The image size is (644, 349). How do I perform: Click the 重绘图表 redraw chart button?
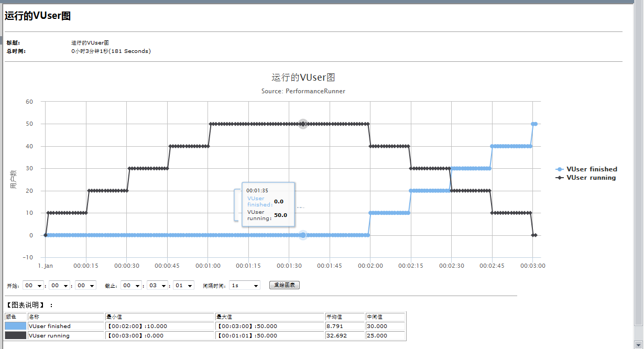[284, 286]
